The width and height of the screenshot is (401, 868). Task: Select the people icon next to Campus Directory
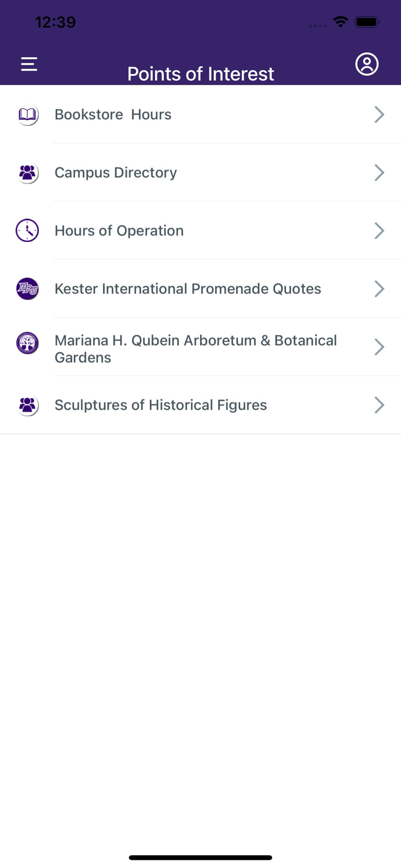[27, 172]
